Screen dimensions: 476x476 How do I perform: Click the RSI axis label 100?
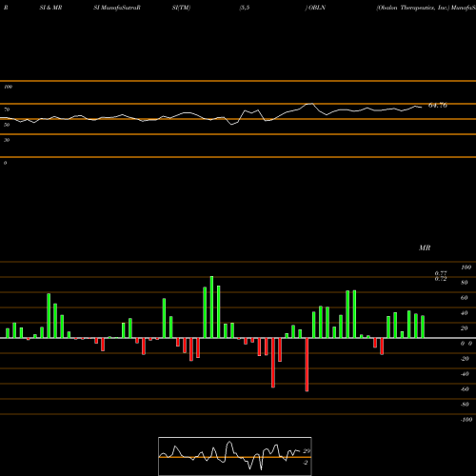pyautogui.click(x=8, y=87)
